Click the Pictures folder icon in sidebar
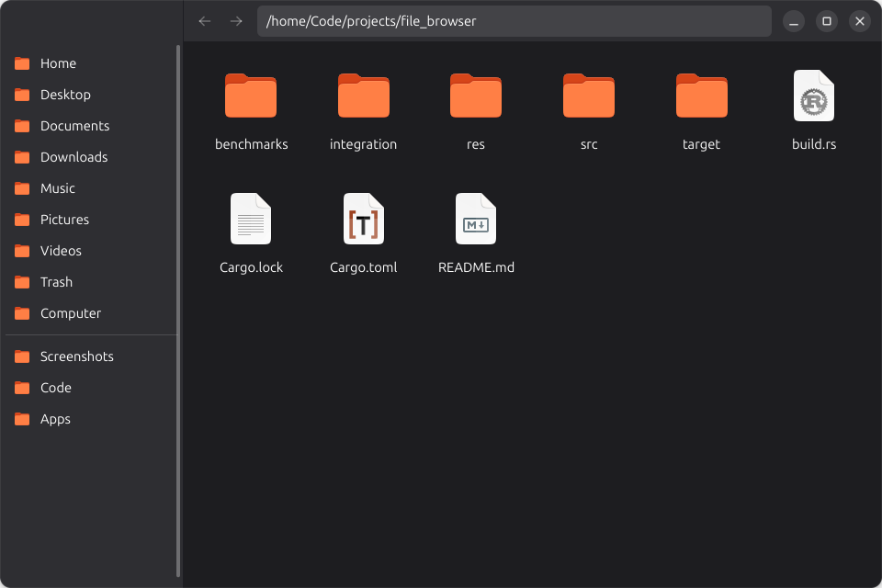 coord(22,220)
